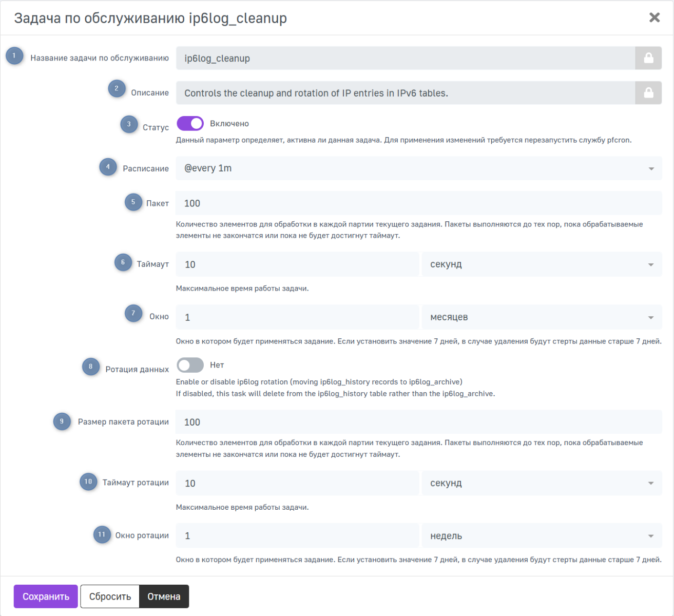Open the Расписание schedule dropdown
The height and width of the screenshot is (616, 674).
418,168
